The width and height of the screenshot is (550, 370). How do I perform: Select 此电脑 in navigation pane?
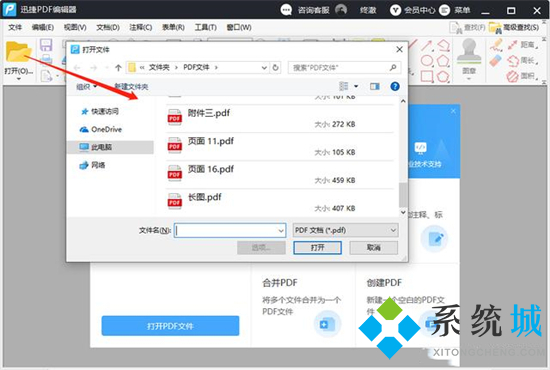pos(110,147)
